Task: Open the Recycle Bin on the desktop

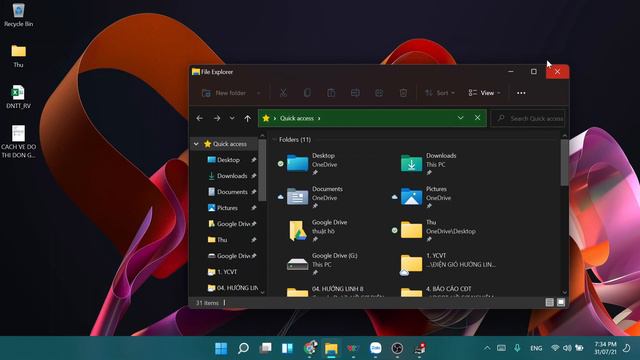Action: 18,15
